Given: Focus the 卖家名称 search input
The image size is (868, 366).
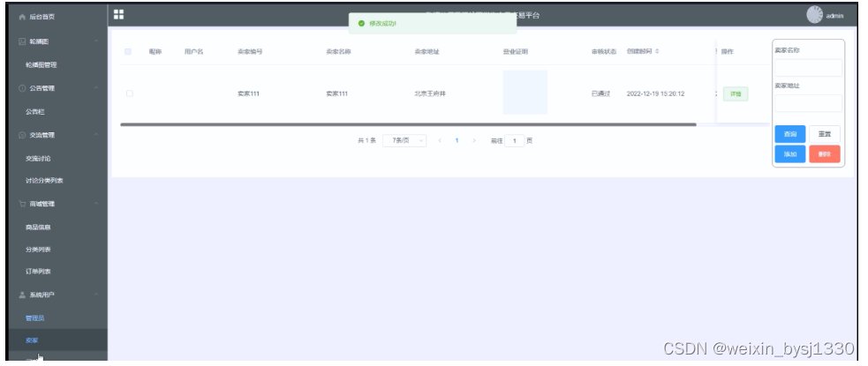Looking at the screenshot, I should pyautogui.click(x=808, y=68).
